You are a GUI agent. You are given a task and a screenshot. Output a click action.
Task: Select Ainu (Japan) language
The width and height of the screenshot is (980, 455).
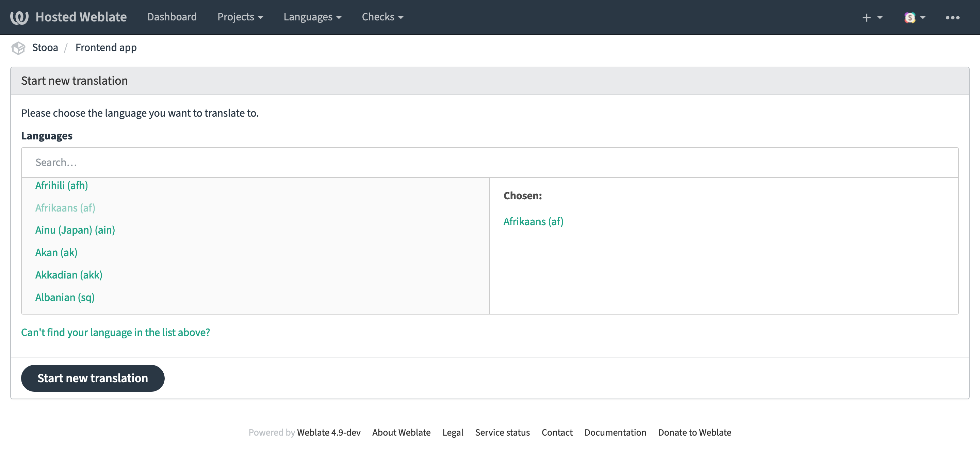click(x=75, y=230)
